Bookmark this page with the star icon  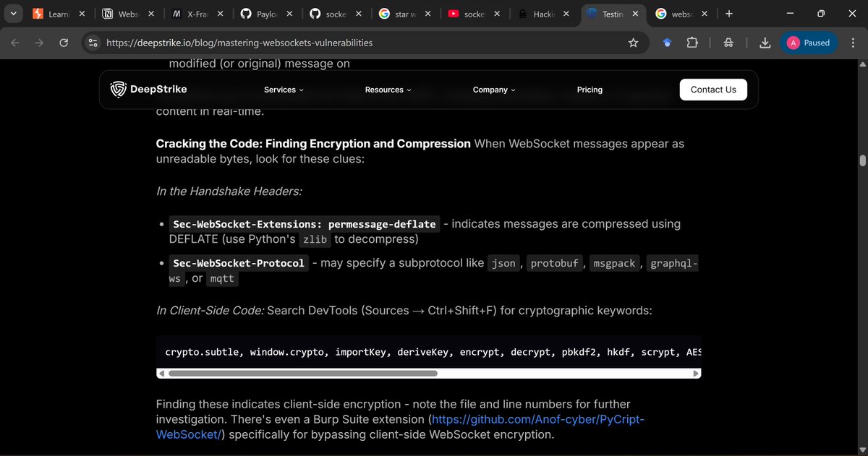pyautogui.click(x=633, y=43)
